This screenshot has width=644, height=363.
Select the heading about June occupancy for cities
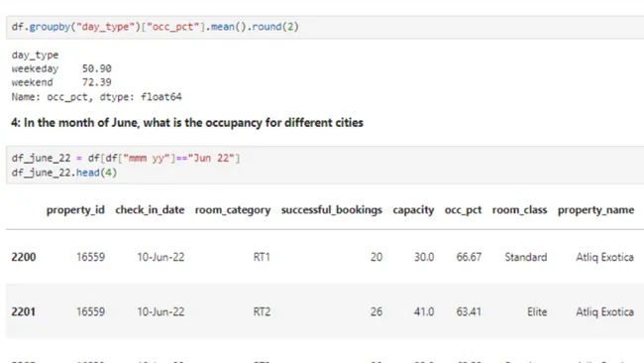(187, 123)
